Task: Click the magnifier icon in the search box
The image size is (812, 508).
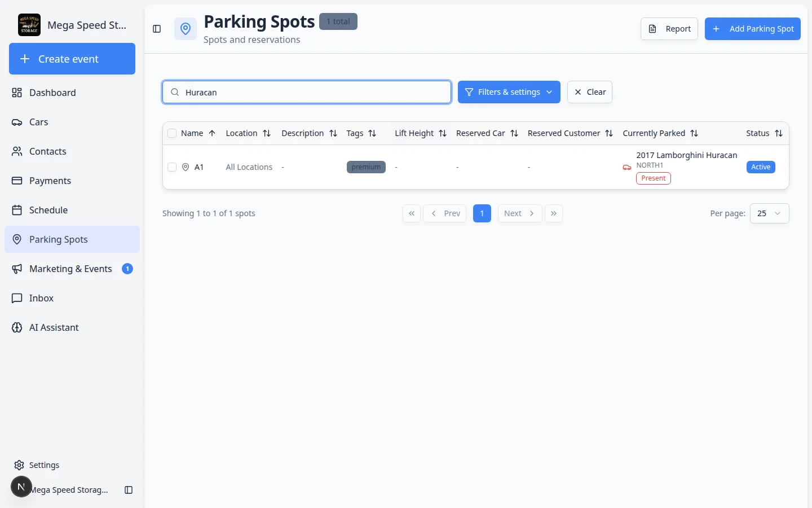Action: click(x=175, y=92)
